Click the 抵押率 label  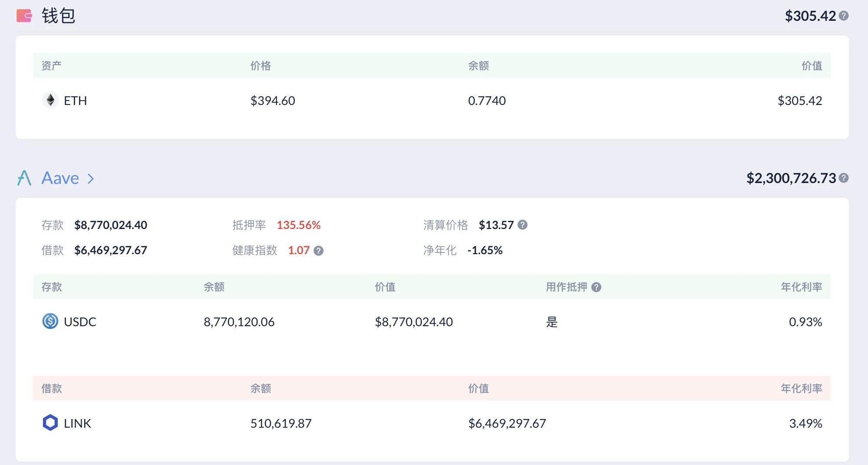click(249, 225)
